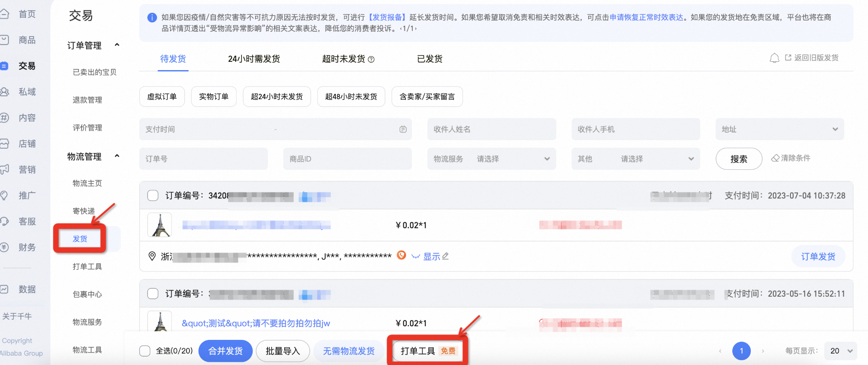Open the 发货报备 link in notice
This screenshot has width=868, height=365.
pos(387,17)
